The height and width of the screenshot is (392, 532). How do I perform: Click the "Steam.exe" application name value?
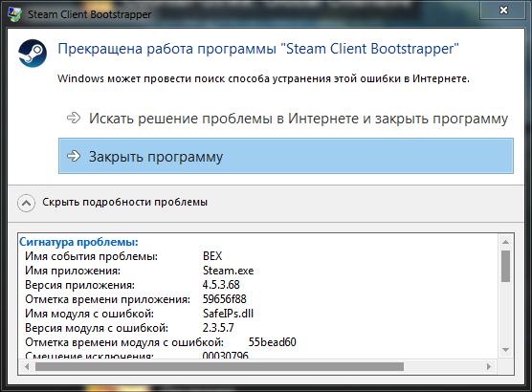(228, 271)
